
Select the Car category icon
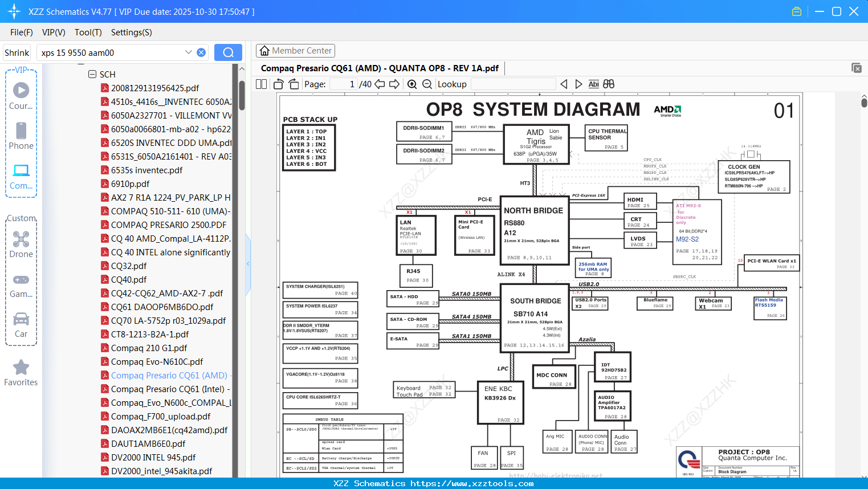click(21, 319)
